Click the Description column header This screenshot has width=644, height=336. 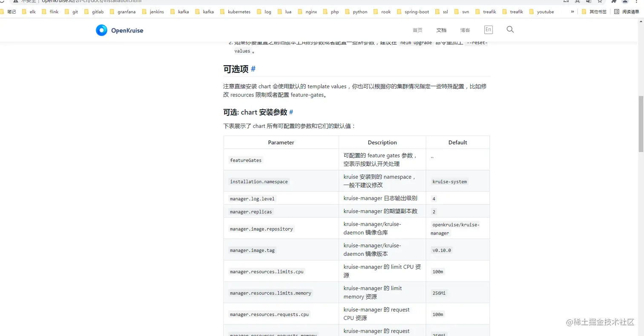382,142
